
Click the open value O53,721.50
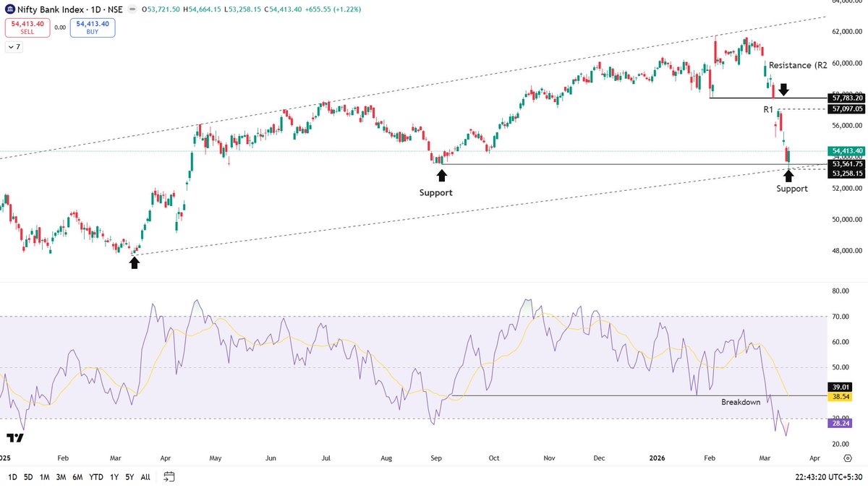[x=161, y=9]
